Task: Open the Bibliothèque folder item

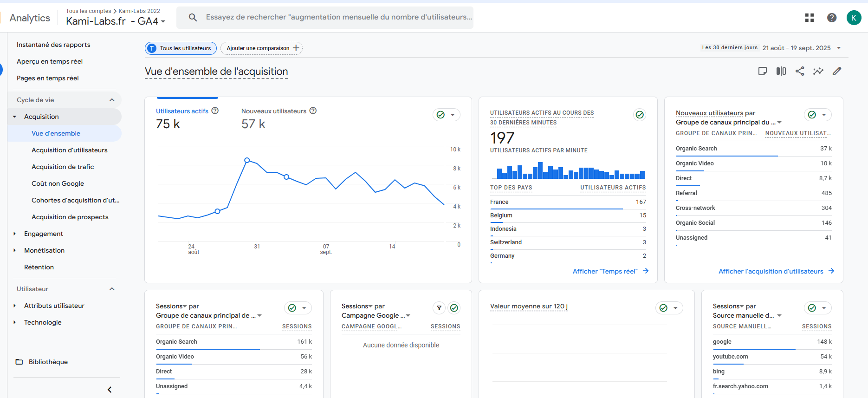Action: coord(48,362)
